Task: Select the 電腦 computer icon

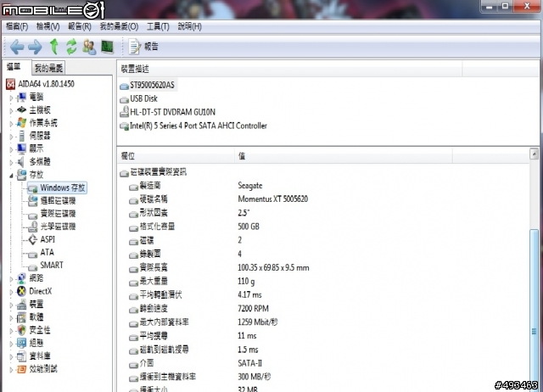Action: pos(21,98)
